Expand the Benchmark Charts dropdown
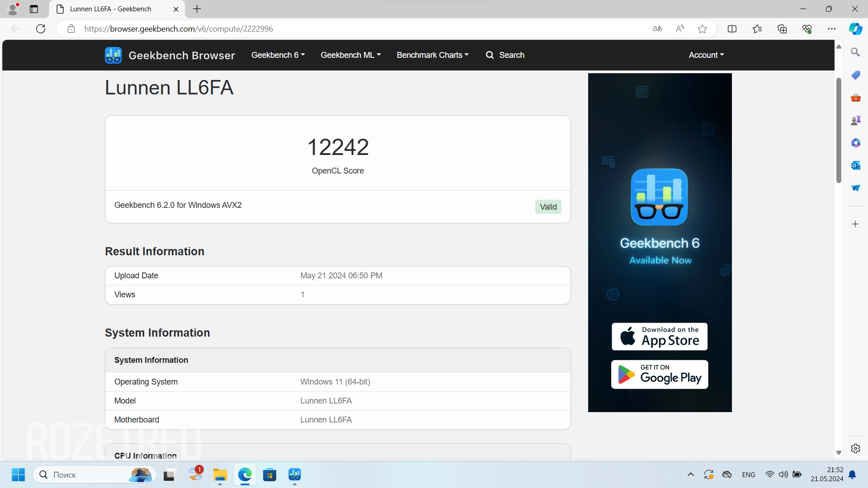Viewport: 868px width, 488px height. coord(433,55)
